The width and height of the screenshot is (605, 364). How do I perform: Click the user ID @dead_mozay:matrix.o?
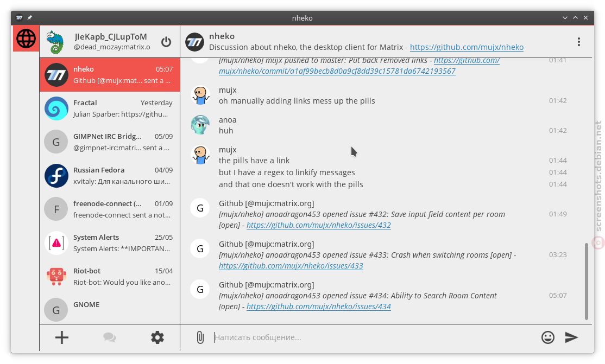pyautogui.click(x=112, y=47)
